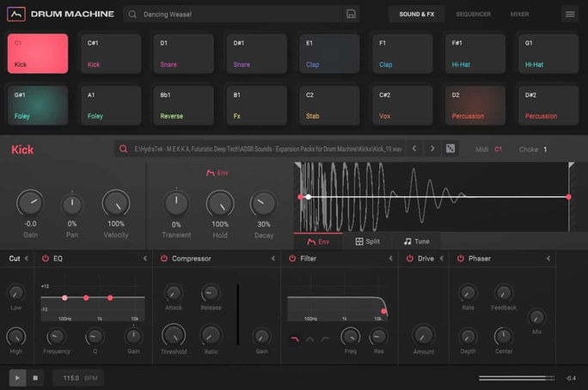Select the E1 Clap pad

point(329,53)
